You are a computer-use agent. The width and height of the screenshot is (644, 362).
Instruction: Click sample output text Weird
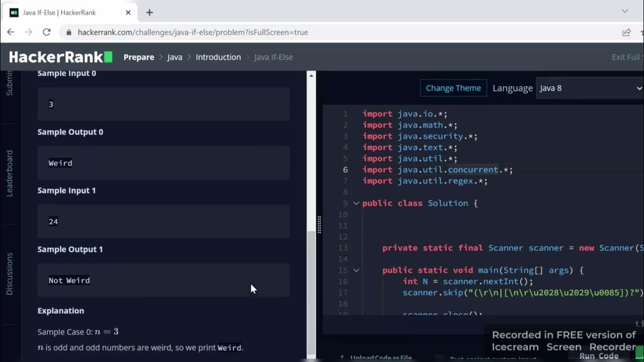(x=60, y=163)
